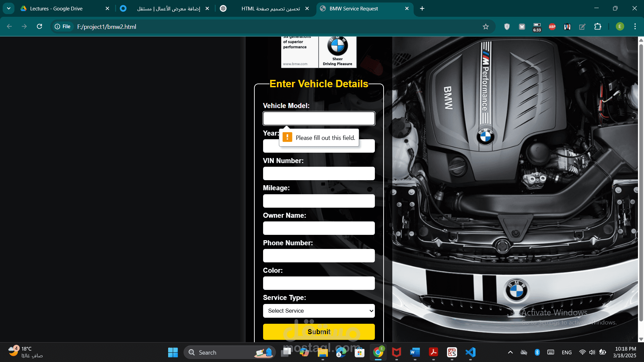Close the BMW Service Request tab
The width and height of the screenshot is (644, 362).
pos(407,8)
